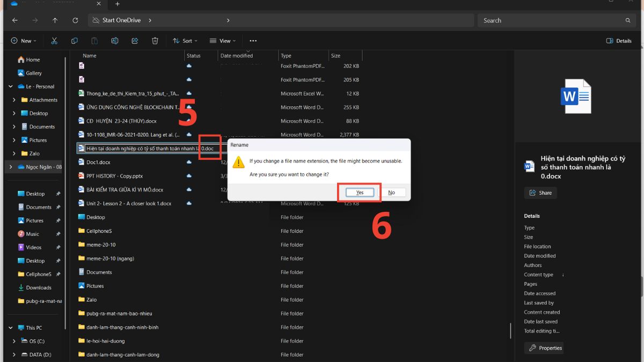Open Properties from the details pane

point(544,348)
